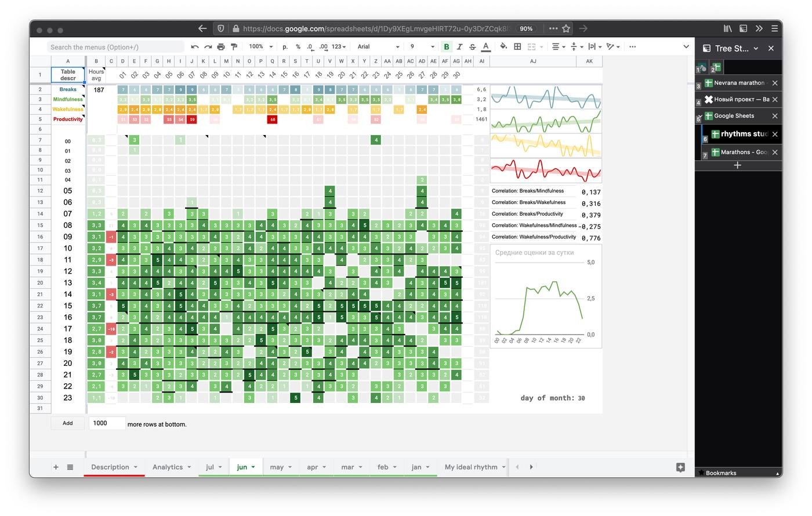The height and width of the screenshot is (516, 812).
Task: Select the Paint format roller
Action: point(234,47)
